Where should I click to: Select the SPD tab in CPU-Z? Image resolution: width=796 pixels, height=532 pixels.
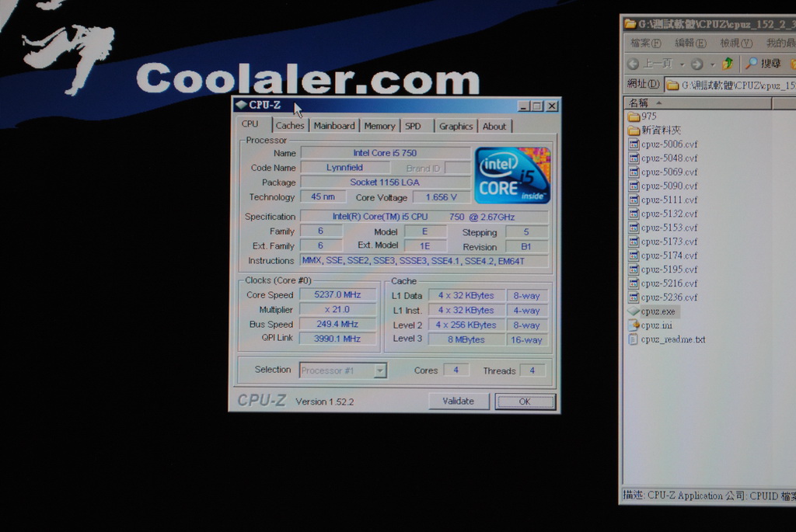coord(414,126)
